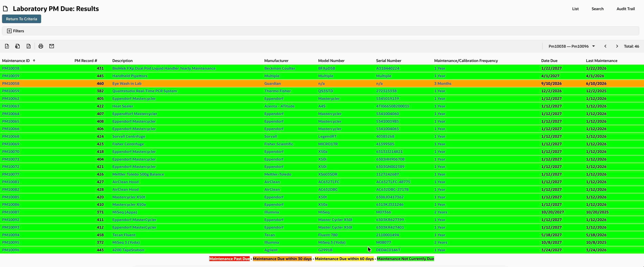This screenshot has width=644, height=267.
Task: Sort by the Last Maintenance column header
Action: [x=602, y=61]
